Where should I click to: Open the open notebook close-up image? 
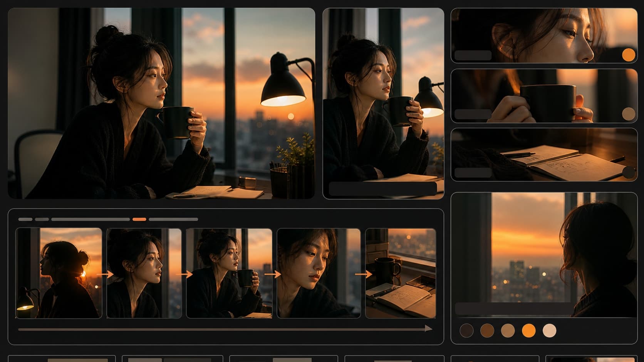pyautogui.click(x=544, y=155)
